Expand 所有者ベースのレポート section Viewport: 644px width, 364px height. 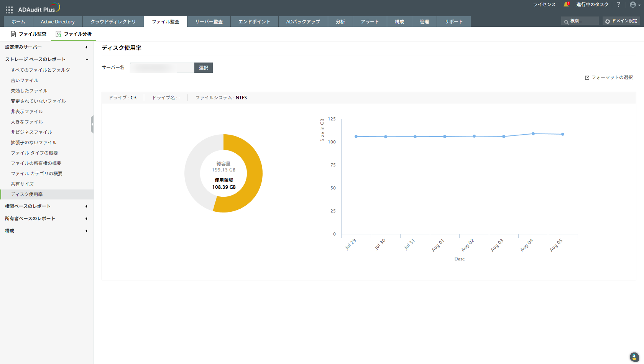47,219
